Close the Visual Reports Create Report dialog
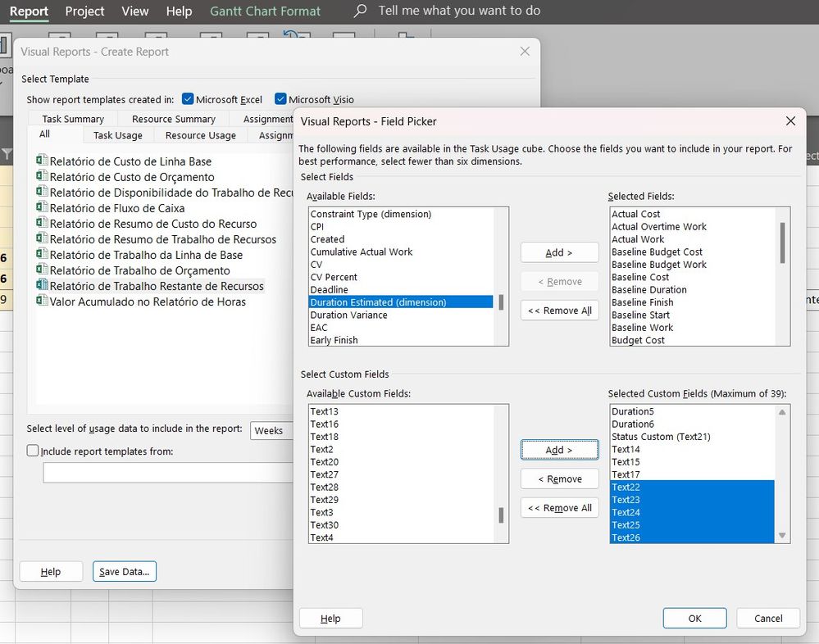 pos(525,52)
